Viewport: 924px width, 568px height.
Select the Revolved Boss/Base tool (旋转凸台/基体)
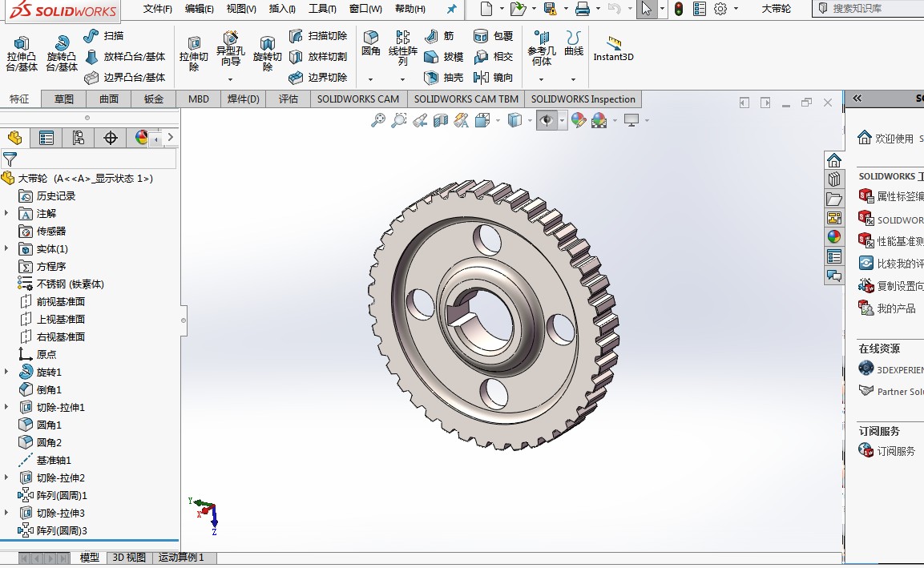(x=62, y=54)
